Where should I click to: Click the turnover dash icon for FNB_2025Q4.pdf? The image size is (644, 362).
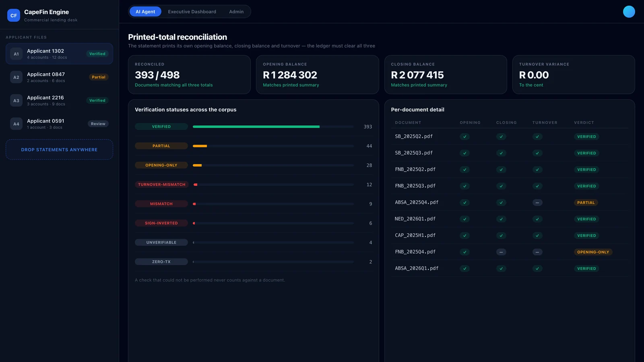537,252
